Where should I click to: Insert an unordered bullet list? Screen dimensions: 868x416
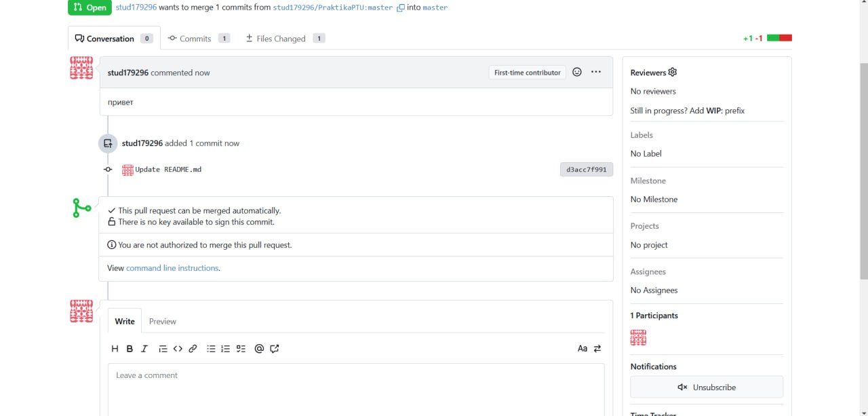[x=211, y=349]
